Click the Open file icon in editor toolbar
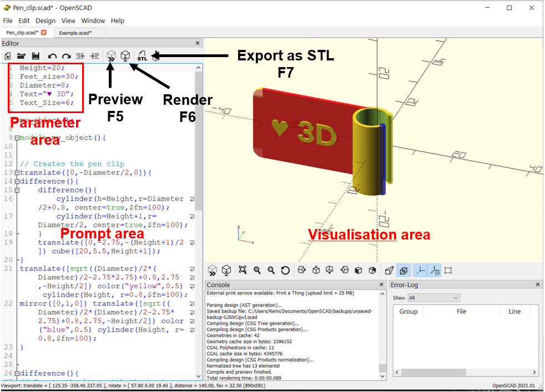The width and height of the screenshot is (545, 392). (22, 56)
